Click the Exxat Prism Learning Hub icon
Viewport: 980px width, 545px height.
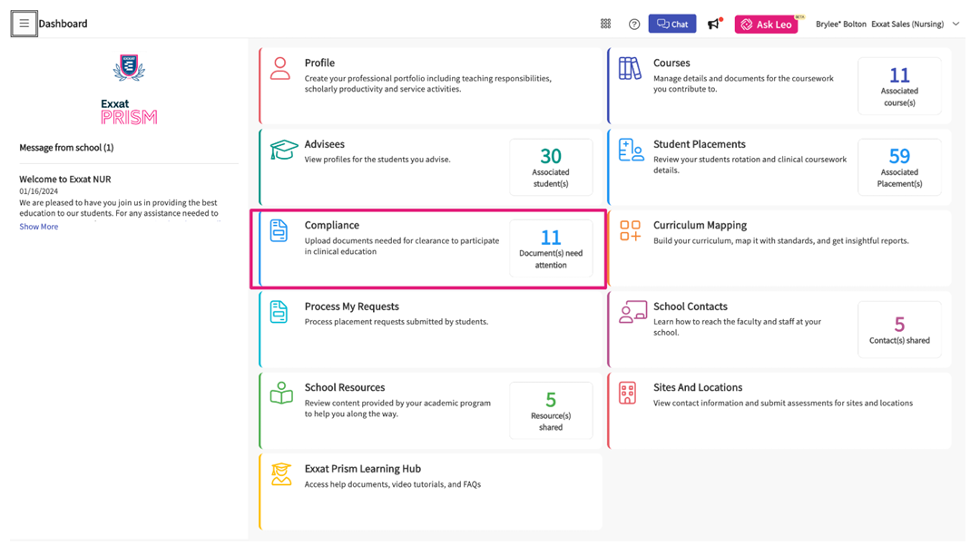[x=281, y=474]
